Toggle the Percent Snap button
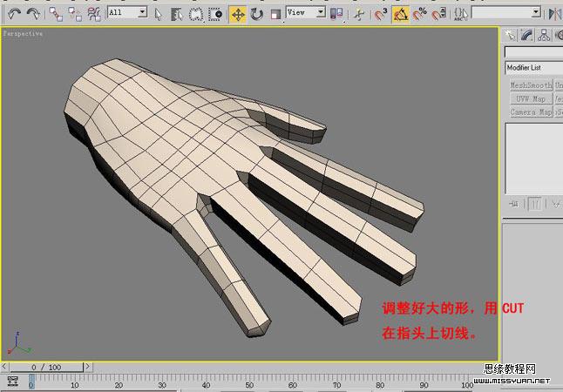 pyautogui.click(x=419, y=14)
